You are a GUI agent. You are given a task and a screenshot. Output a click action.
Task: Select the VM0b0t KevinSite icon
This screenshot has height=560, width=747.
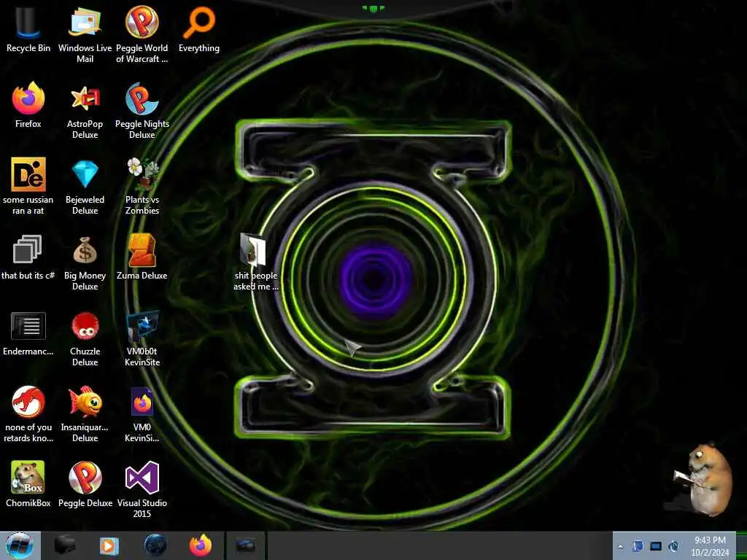point(142,338)
